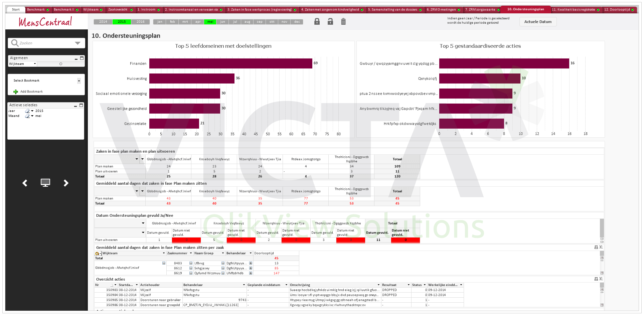Click the Actuele Datum button
Viewport: 644px width, 316px height.
point(538,22)
